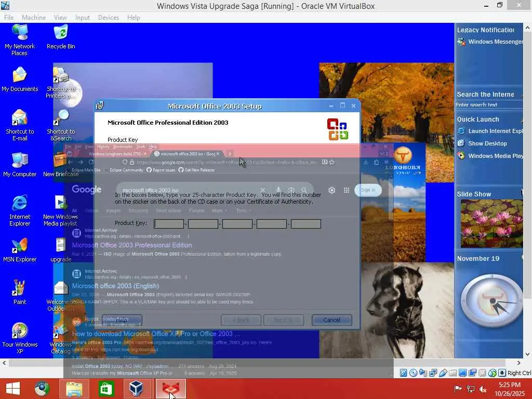
Task: Select the My Computer desktop icon
Action: pos(20,165)
